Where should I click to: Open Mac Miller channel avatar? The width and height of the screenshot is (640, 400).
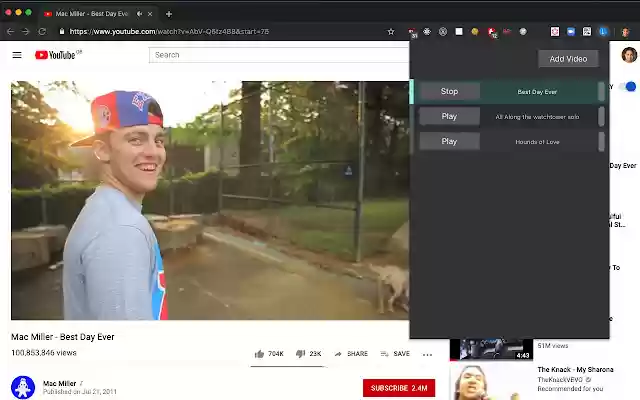click(23, 387)
